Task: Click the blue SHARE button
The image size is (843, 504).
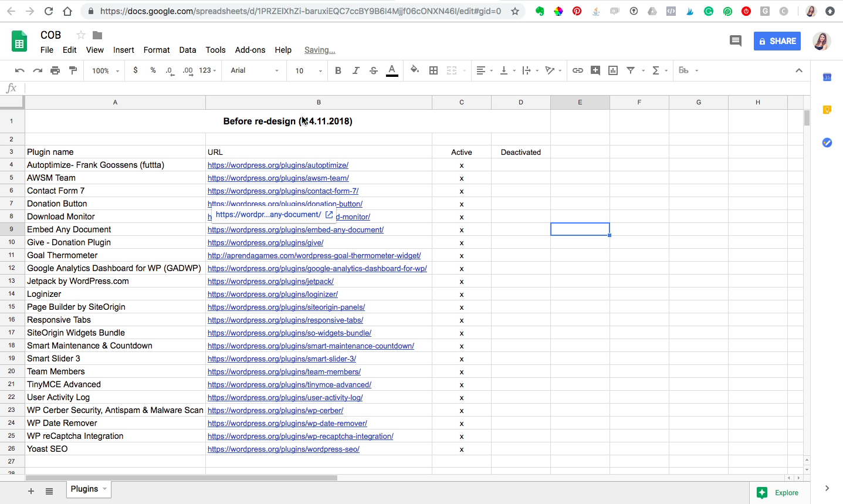Action: 777,41
